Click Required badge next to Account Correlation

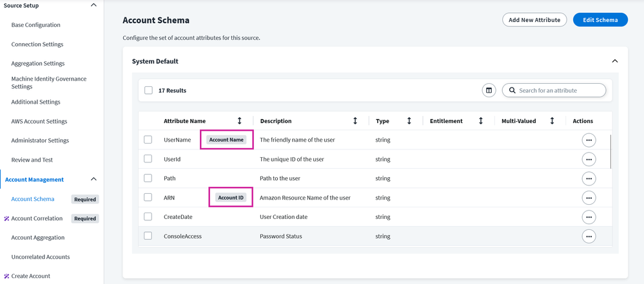point(85,219)
